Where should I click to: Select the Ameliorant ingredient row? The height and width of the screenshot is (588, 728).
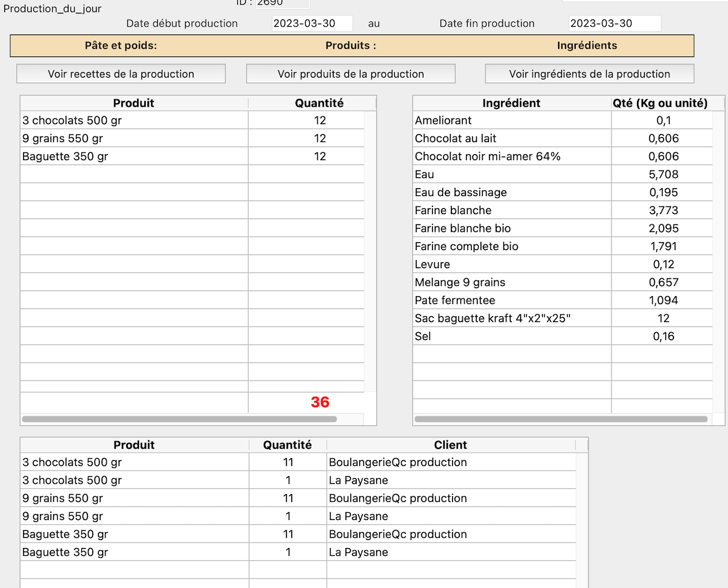click(x=562, y=120)
